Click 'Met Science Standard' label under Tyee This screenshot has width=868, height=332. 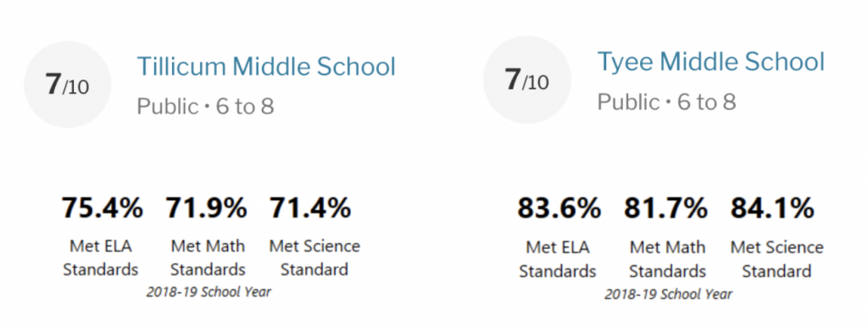(776, 259)
